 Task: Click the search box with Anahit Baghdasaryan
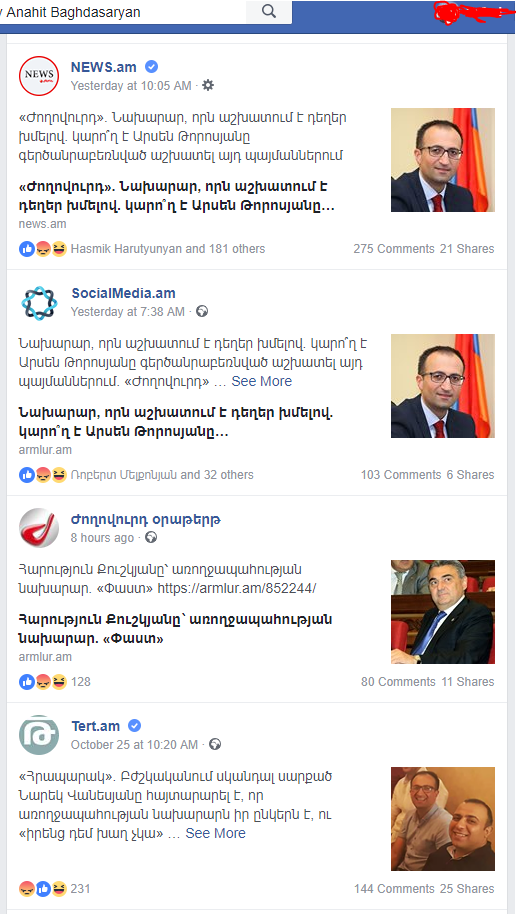coord(124,12)
